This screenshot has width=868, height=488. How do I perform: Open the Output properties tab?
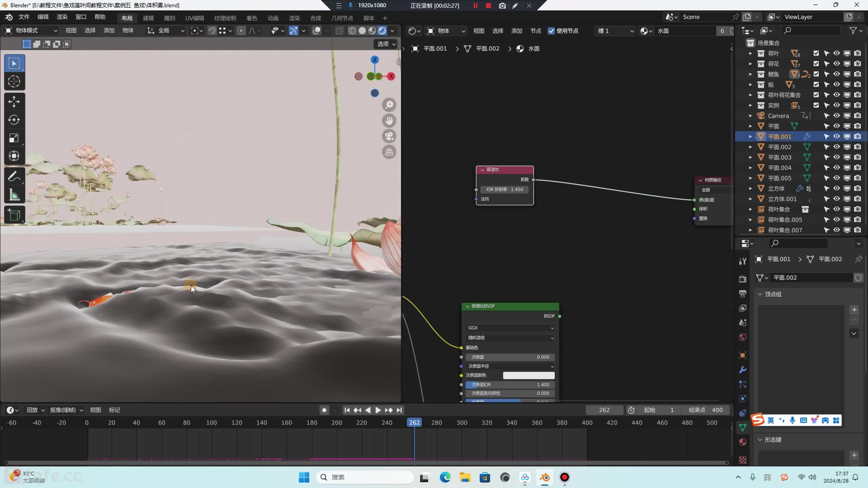click(743, 293)
